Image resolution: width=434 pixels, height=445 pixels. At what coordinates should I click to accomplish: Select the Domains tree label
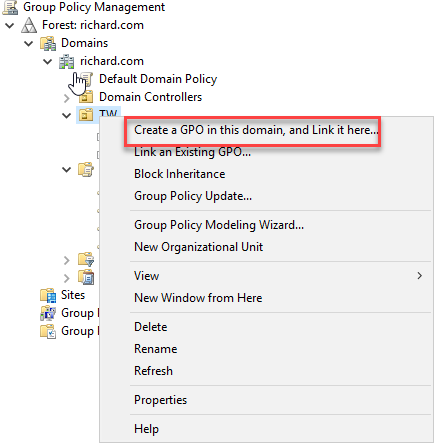tap(84, 43)
